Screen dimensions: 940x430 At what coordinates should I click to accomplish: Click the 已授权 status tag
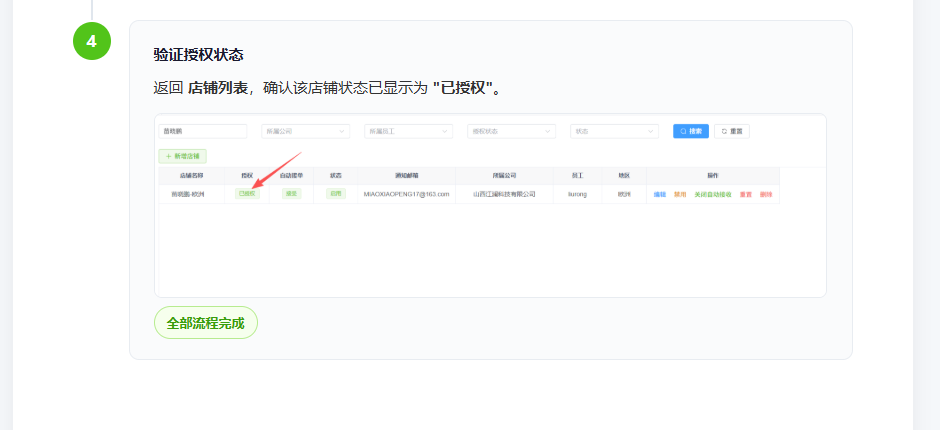coord(247,194)
